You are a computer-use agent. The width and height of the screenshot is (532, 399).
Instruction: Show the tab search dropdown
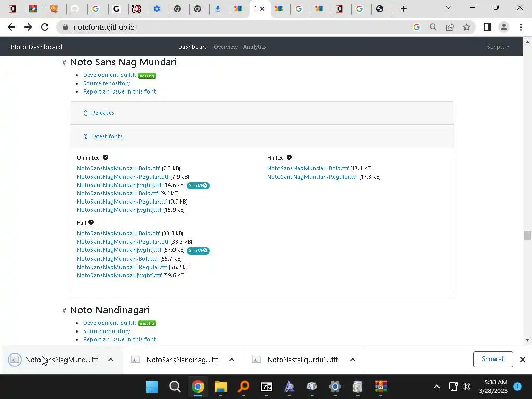coord(448,7)
